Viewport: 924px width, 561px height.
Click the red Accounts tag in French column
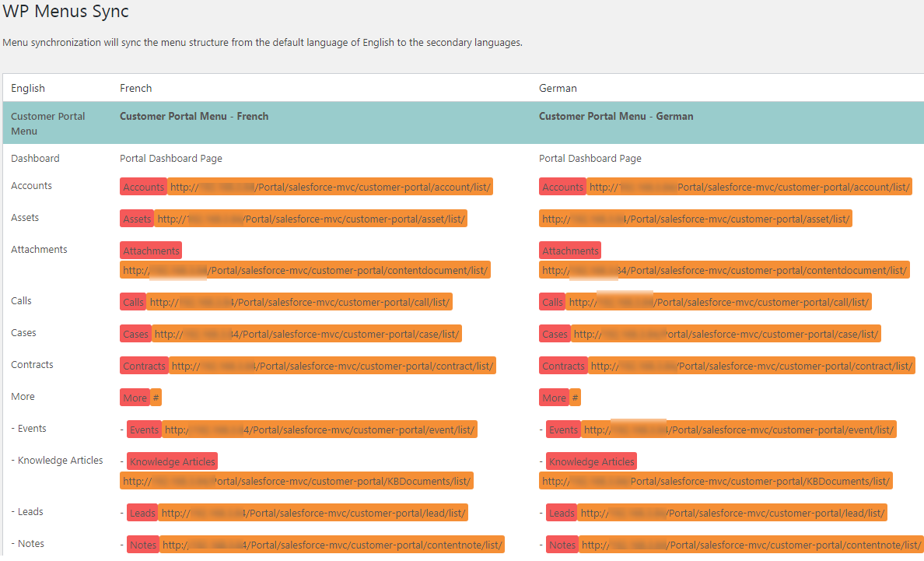(x=143, y=187)
